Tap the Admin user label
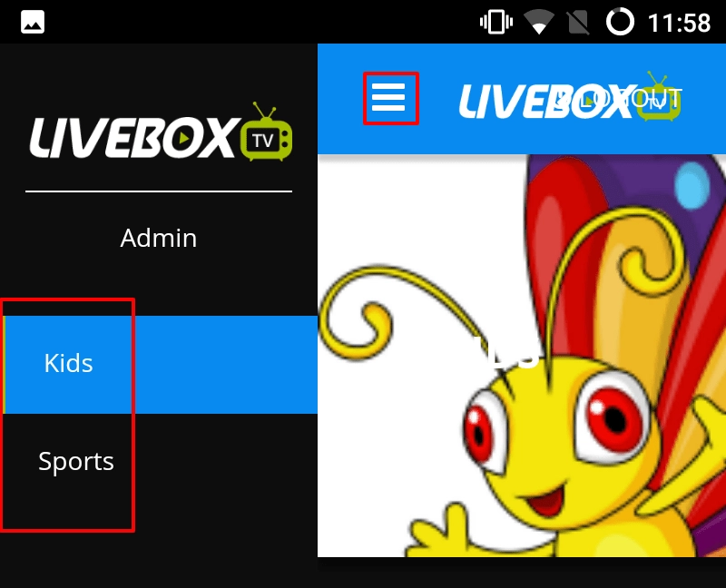 [158, 238]
